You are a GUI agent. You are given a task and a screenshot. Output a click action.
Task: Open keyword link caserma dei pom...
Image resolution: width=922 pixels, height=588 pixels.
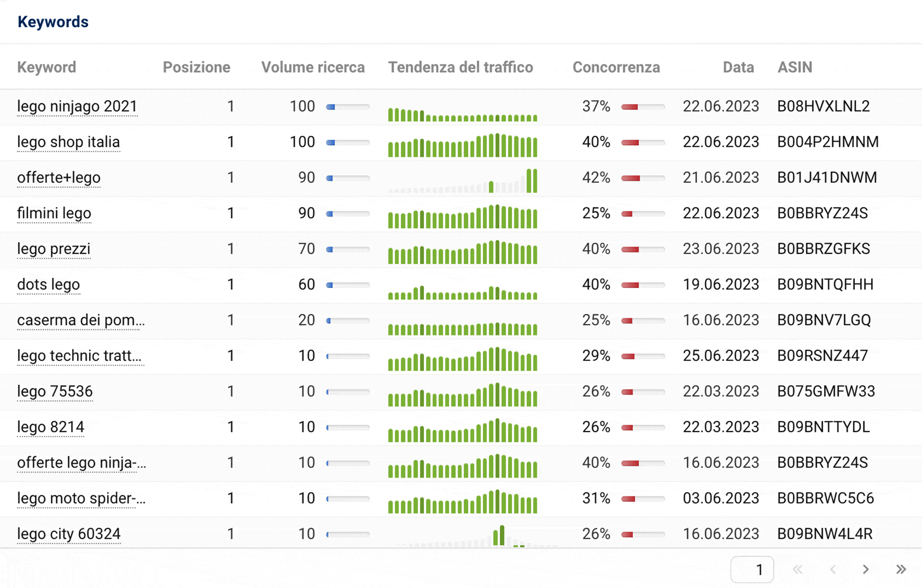coord(81,320)
